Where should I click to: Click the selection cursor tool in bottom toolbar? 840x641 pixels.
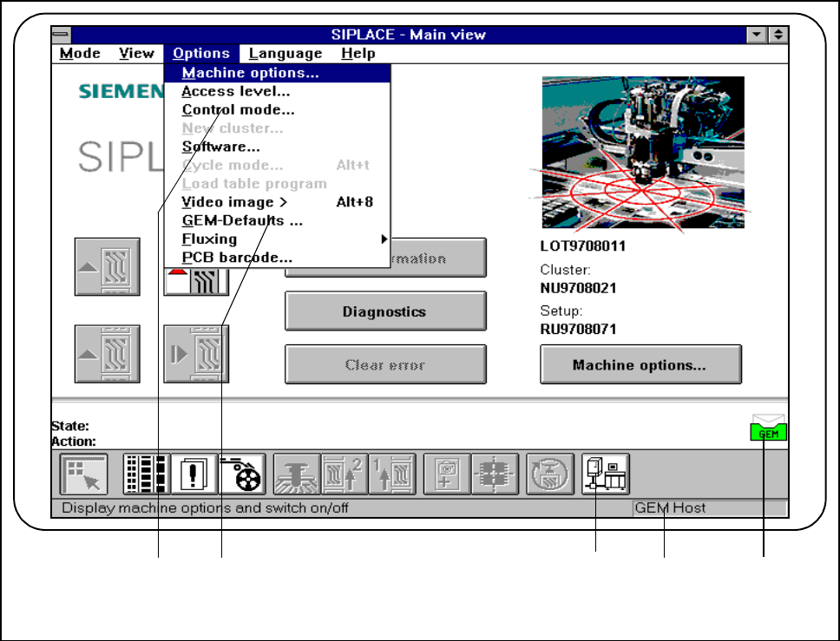83,474
